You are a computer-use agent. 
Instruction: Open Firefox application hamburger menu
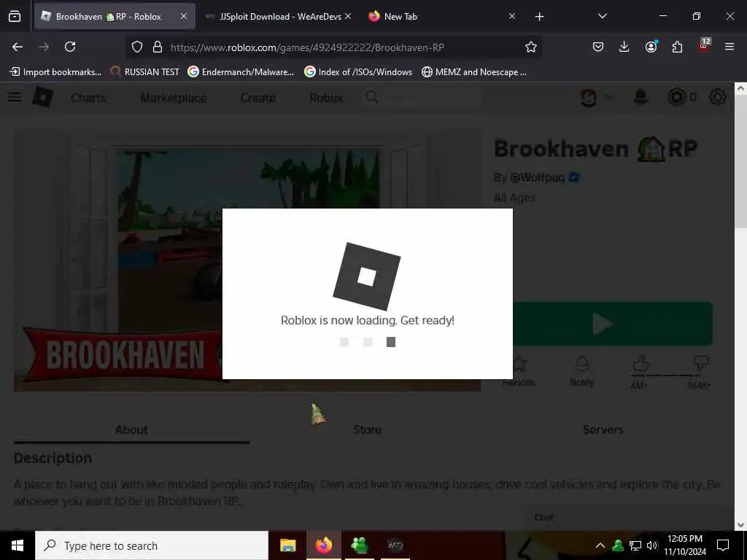(x=729, y=47)
